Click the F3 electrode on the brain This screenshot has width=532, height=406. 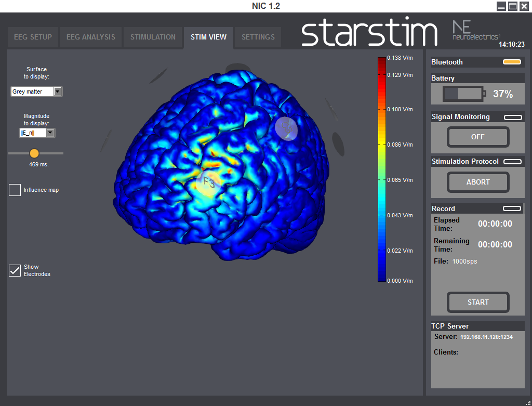pyautogui.click(x=208, y=182)
